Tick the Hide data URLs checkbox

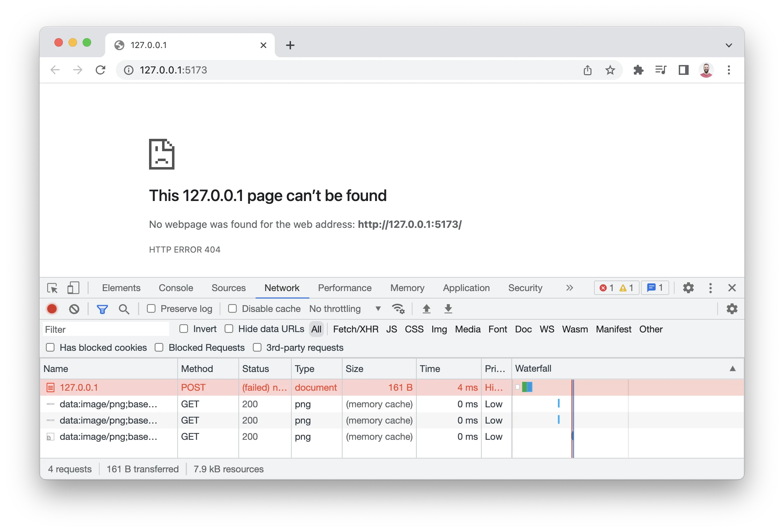point(229,329)
